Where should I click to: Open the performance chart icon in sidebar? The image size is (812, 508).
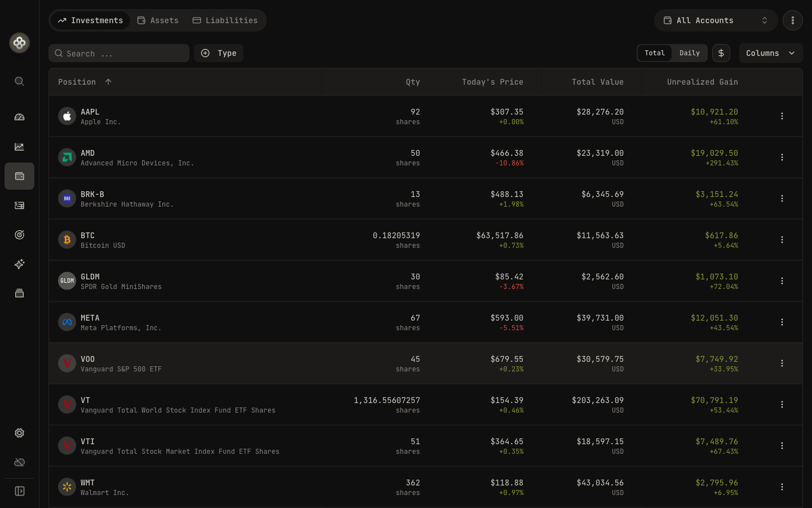coord(19,147)
